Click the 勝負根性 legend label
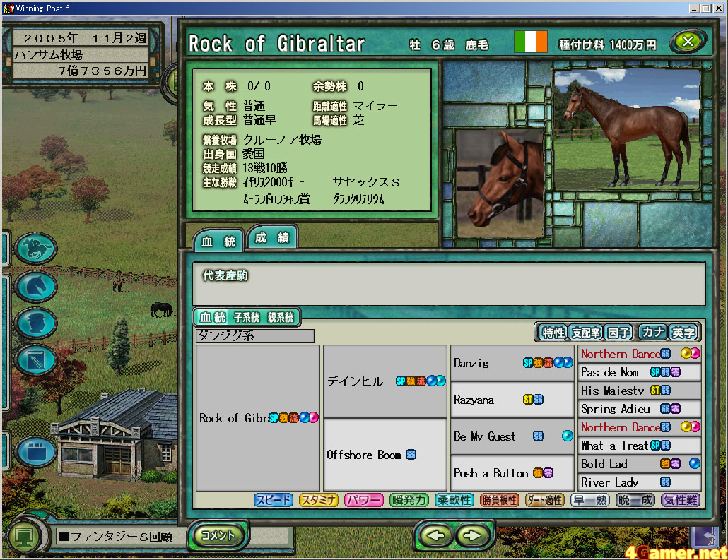Screen dimensions: 728x560 (x=499, y=500)
